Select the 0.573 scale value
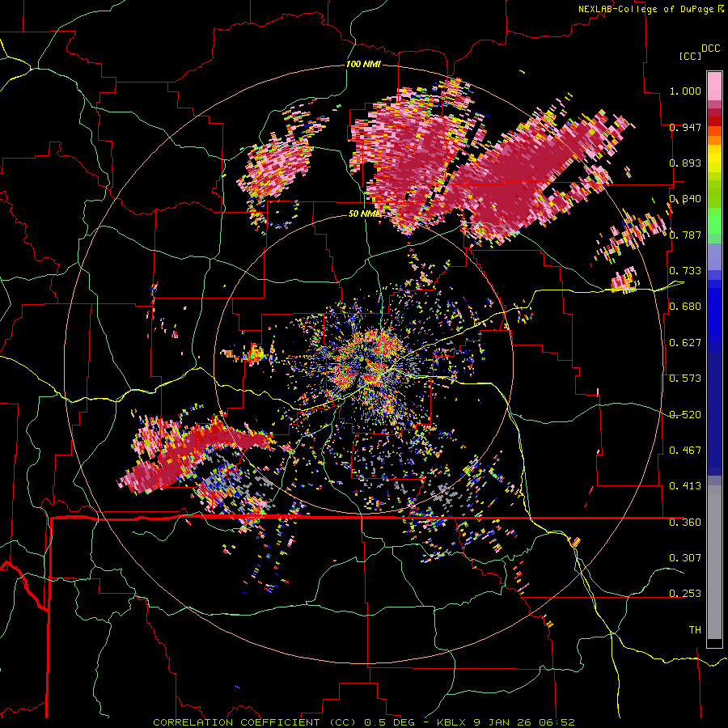The image size is (728, 728). point(685,378)
